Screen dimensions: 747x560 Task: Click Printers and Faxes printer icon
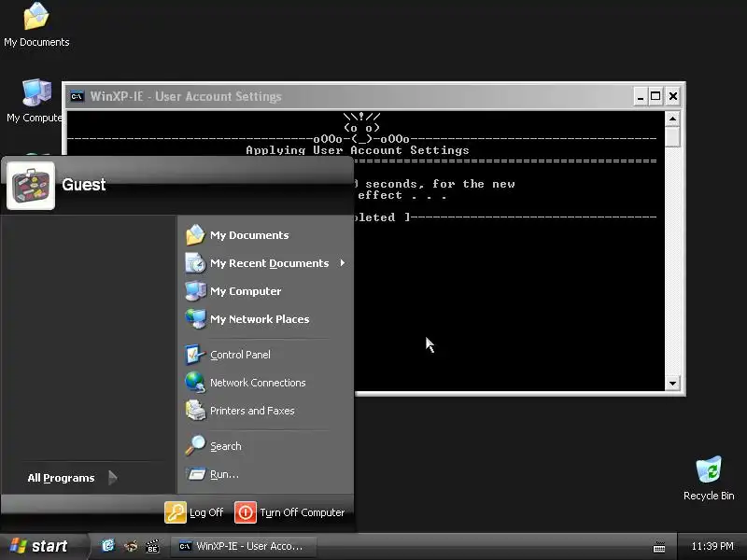point(195,411)
